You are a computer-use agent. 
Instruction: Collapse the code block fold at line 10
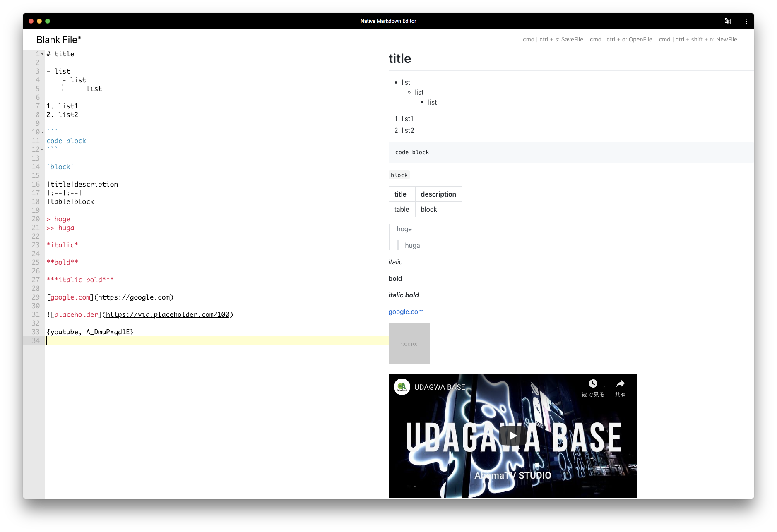[x=42, y=132]
